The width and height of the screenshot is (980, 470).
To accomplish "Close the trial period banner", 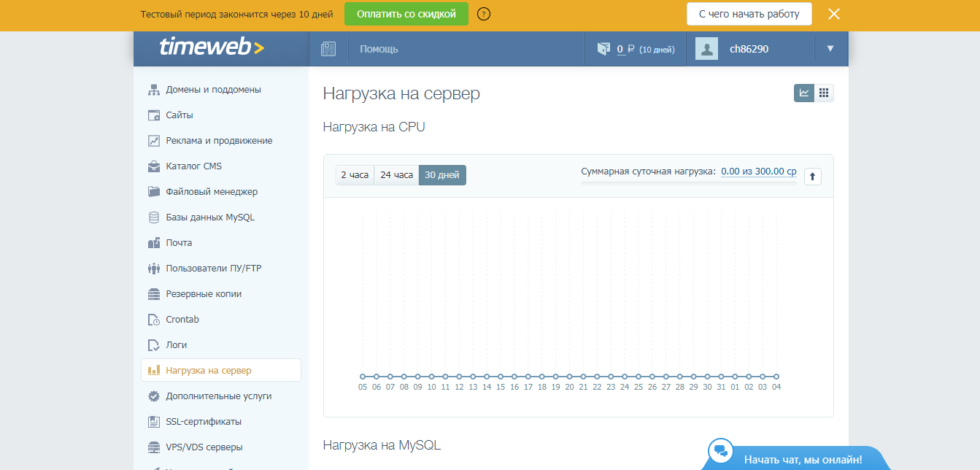I will pyautogui.click(x=834, y=14).
